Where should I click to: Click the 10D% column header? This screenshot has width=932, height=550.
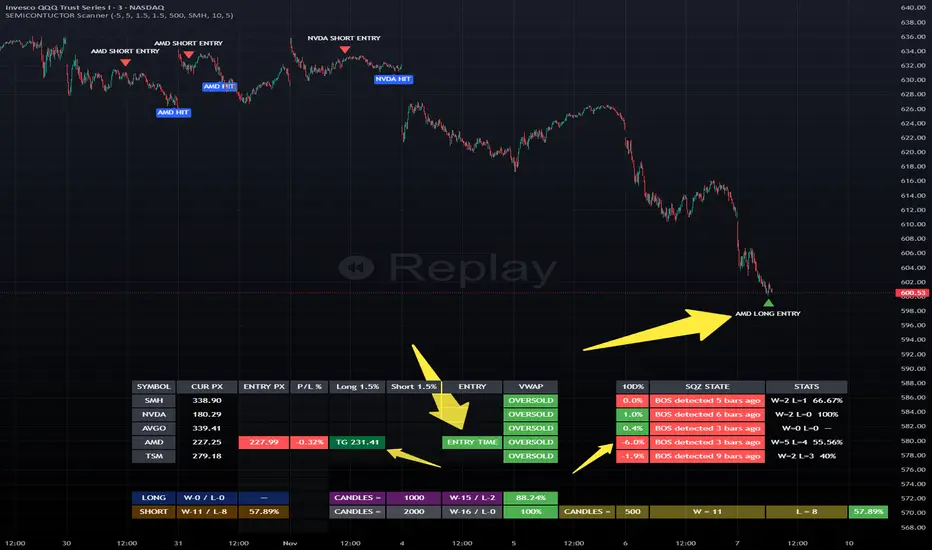632,386
